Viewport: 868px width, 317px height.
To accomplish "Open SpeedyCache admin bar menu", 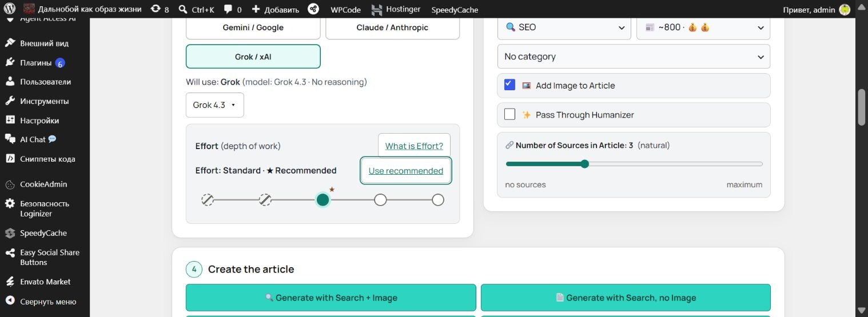I will [x=455, y=10].
